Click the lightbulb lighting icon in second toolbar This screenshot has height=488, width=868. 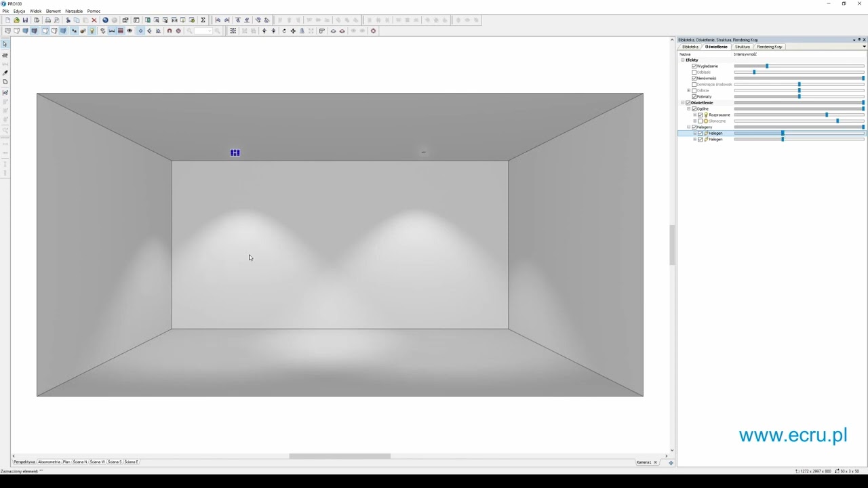click(x=92, y=30)
